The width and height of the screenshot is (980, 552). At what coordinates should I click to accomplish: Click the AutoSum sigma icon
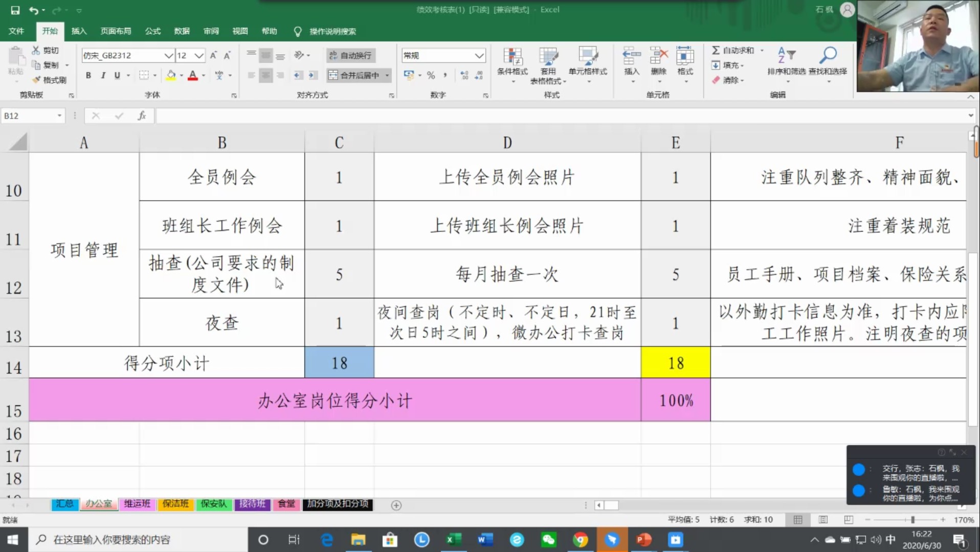point(716,50)
